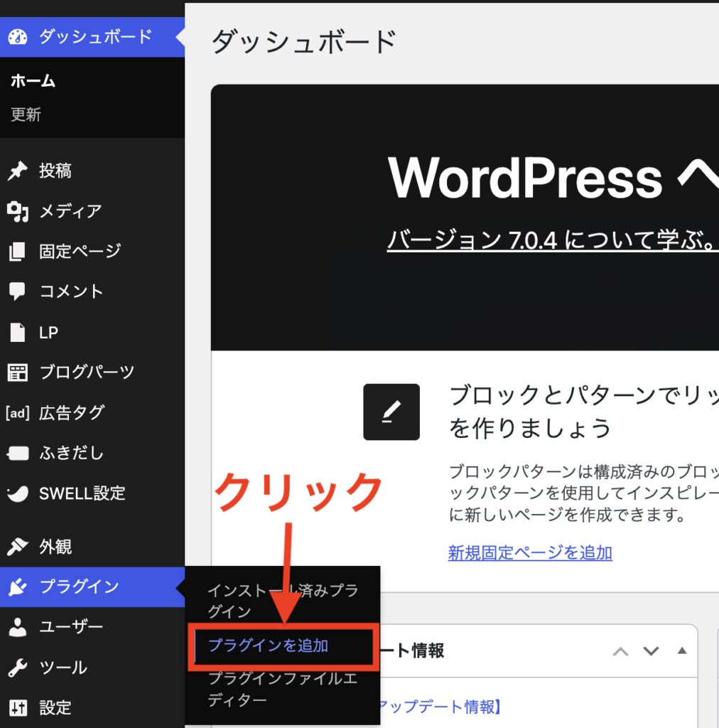719x728 pixels.
Task: Open SWELL設定 menu label
Action: tap(82, 493)
